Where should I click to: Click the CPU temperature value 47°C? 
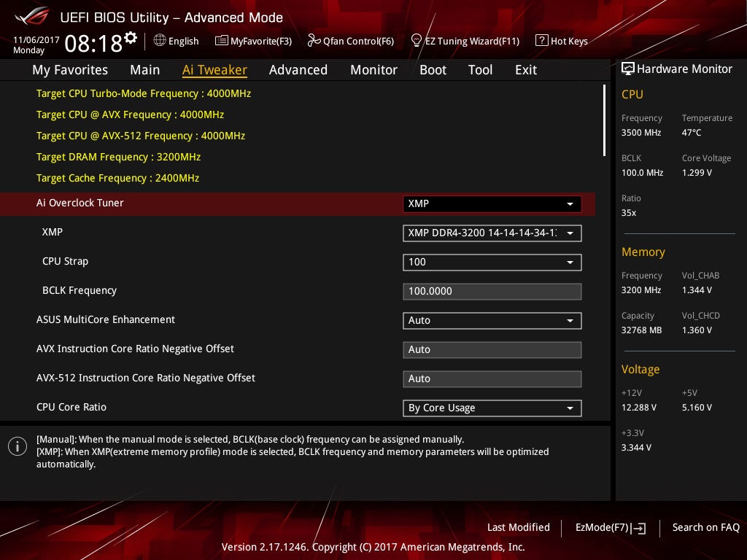point(692,133)
